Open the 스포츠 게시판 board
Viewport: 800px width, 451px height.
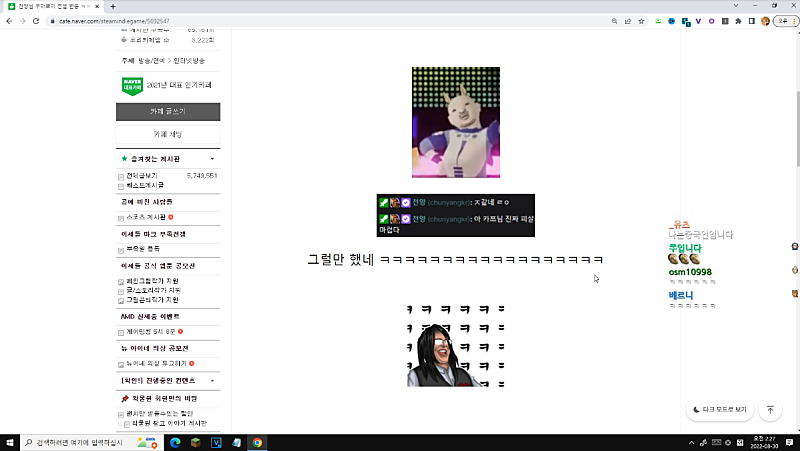click(146, 217)
